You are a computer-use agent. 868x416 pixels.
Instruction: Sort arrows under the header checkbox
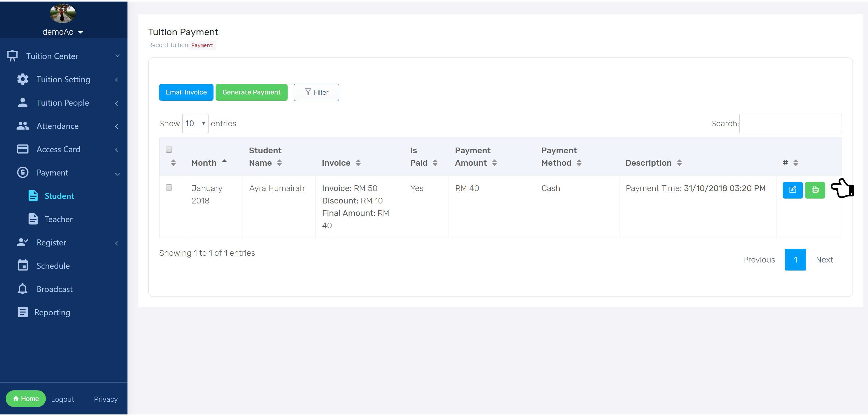pos(173,163)
